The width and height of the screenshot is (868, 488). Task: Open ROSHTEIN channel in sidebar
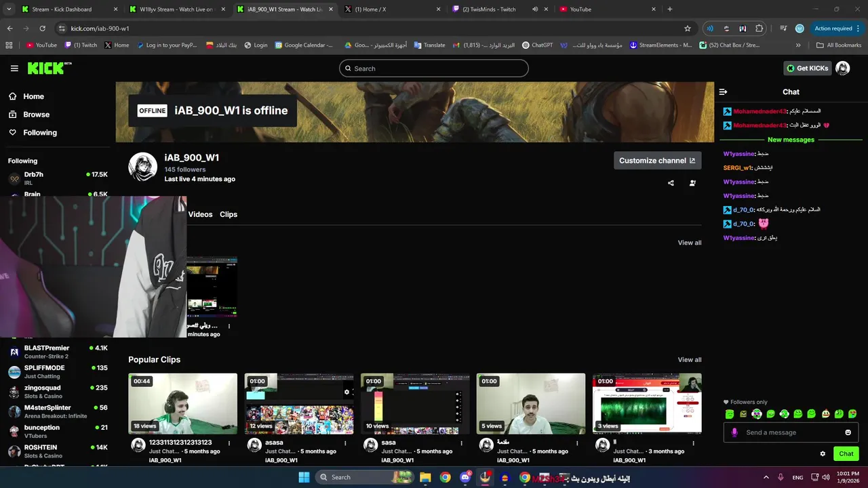(x=58, y=451)
